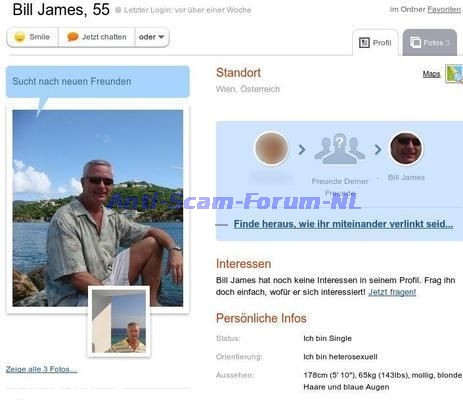Open the 'oder' dropdown arrow
The width and height of the screenshot is (463, 400).
pos(161,37)
